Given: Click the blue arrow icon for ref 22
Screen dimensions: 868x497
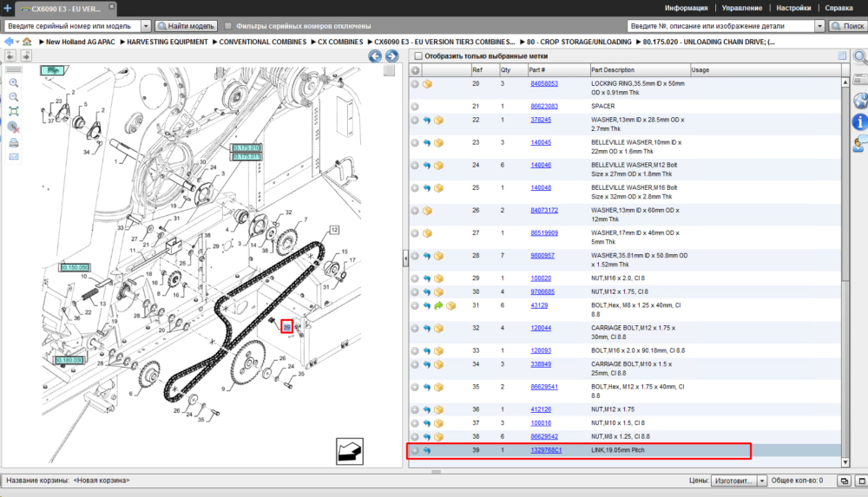Looking at the screenshot, I should point(427,120).
